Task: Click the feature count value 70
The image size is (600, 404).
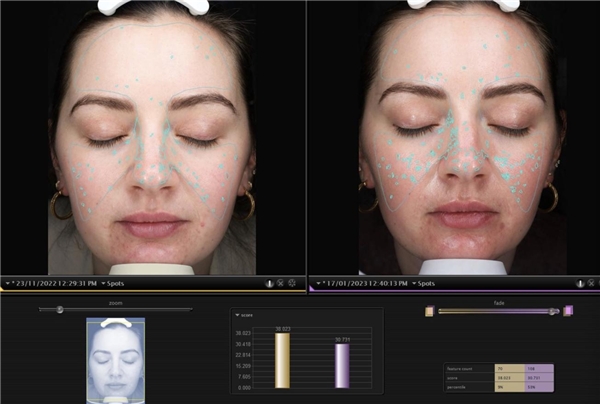Action: [500, 369]
